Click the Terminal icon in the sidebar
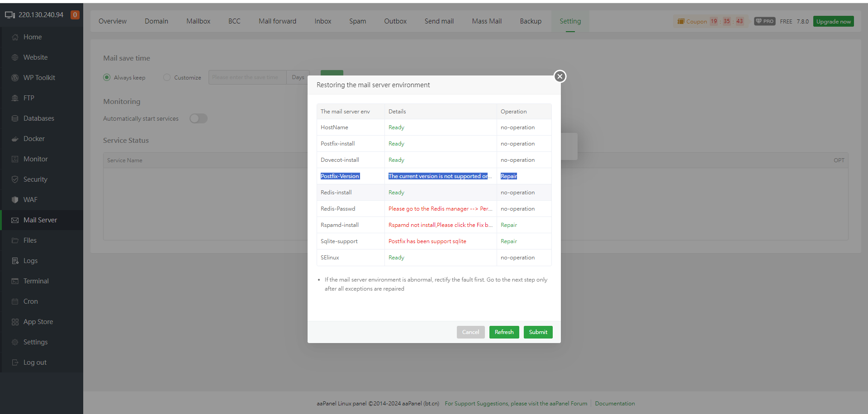The image size is (868, 414). [x=15, y=281]
